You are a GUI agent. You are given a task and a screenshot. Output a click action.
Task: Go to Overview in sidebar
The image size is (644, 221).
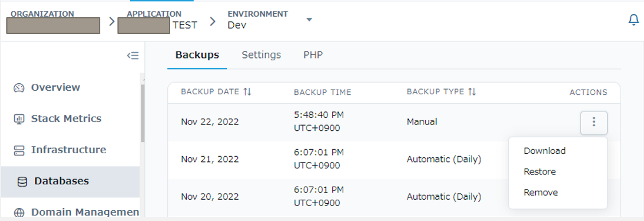[x=56, y=87]
